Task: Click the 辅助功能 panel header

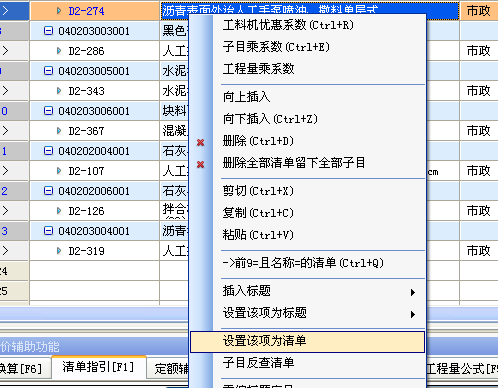Action: [94, 346]
